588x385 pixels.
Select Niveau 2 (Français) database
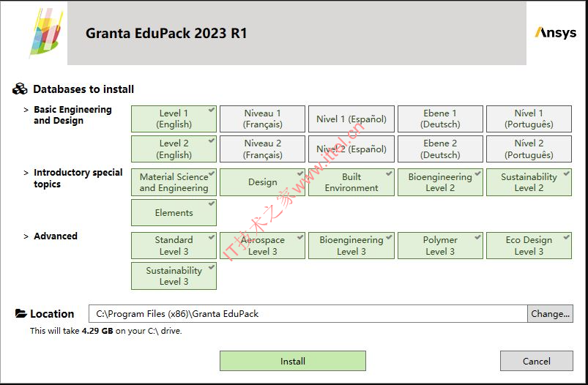(262, 149)
